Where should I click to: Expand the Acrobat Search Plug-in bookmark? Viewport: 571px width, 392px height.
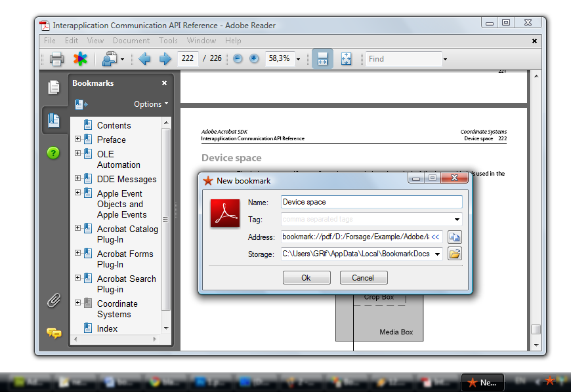click(77, 277)
